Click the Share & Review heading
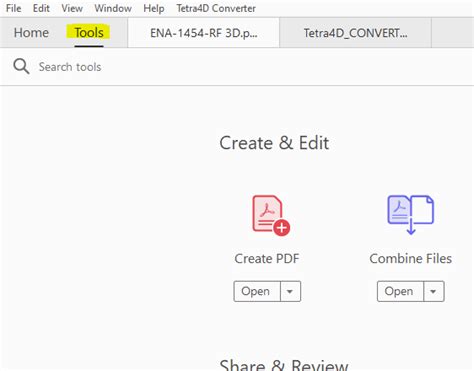This screenshot has height=371, width=474. pos(284,365)
